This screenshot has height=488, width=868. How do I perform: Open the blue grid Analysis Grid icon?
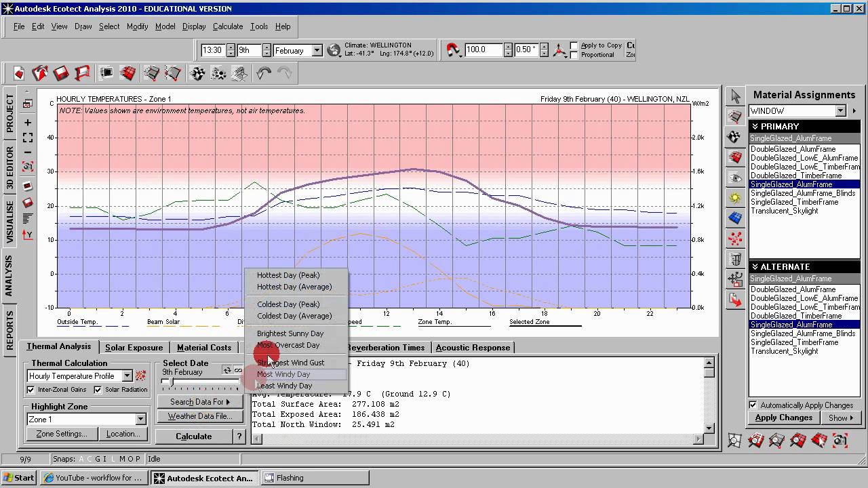coord(735,218)
